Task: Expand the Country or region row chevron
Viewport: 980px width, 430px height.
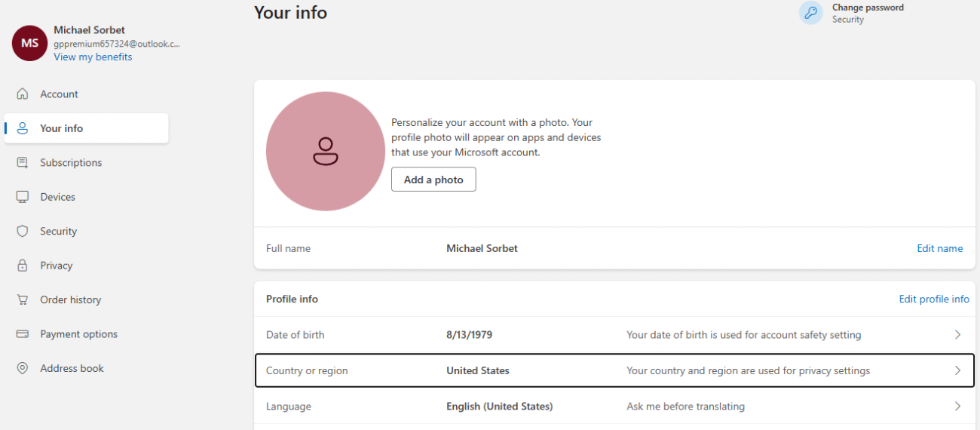Action: pos(957,370)
